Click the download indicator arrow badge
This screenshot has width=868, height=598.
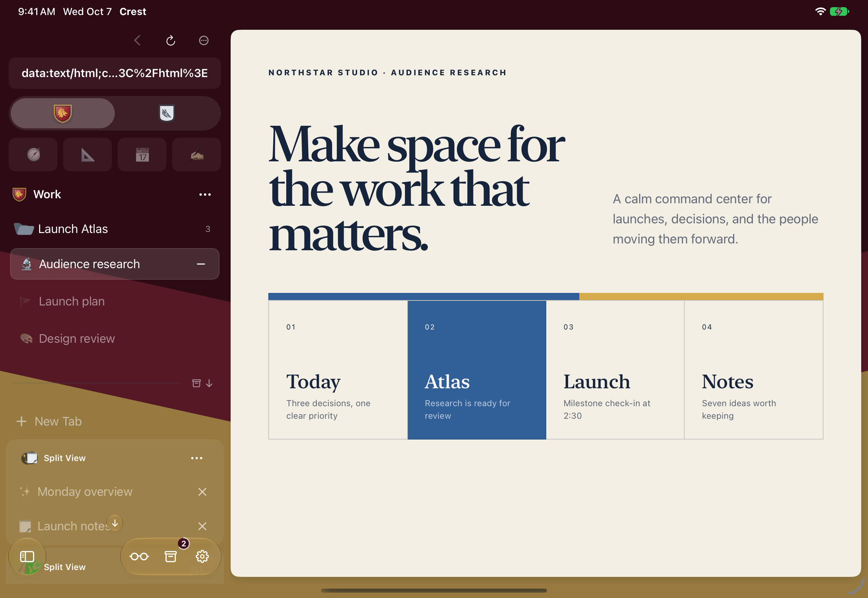pyautogui.click(x=115, y=522)
